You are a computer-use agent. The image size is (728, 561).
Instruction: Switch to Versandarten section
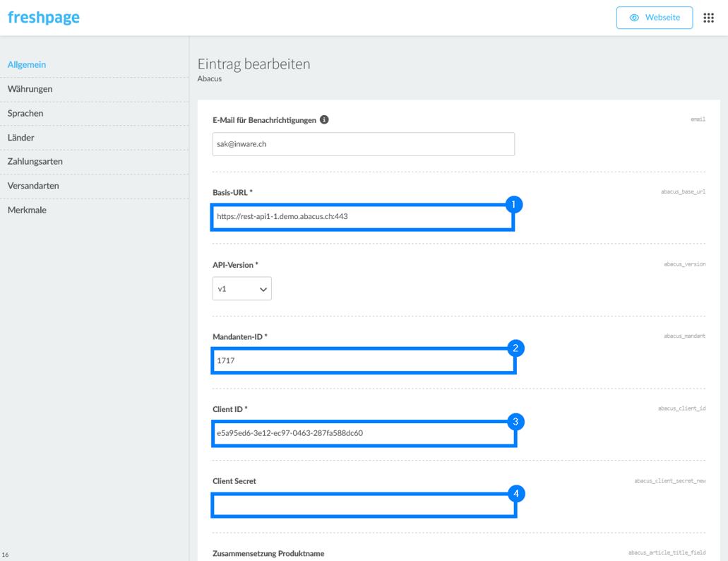33,186
